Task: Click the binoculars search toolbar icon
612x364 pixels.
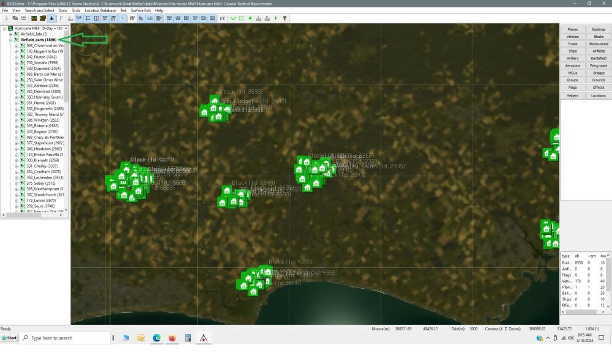Action: 15,18
